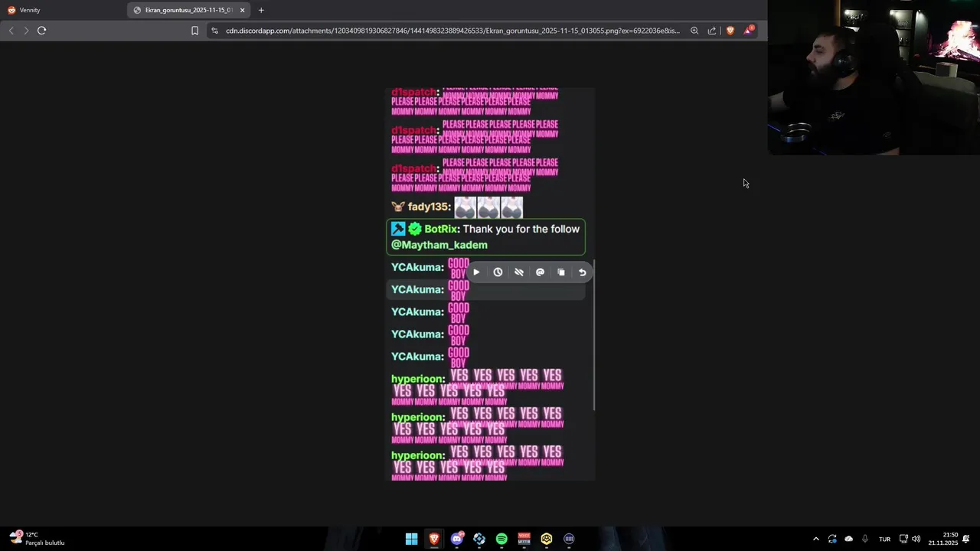Click the copy icon in chat action bar
Viewport: 980px width, 551px height.
coord(561,272)
